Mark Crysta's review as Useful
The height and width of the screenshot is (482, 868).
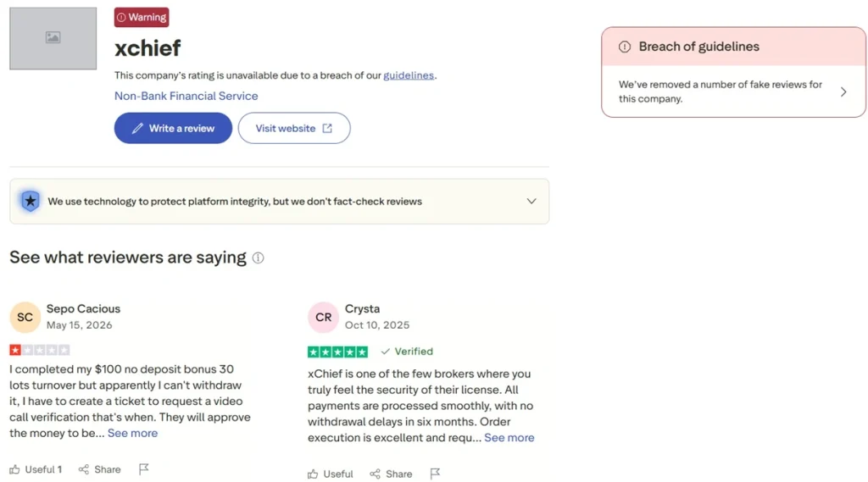click(331, 474)
